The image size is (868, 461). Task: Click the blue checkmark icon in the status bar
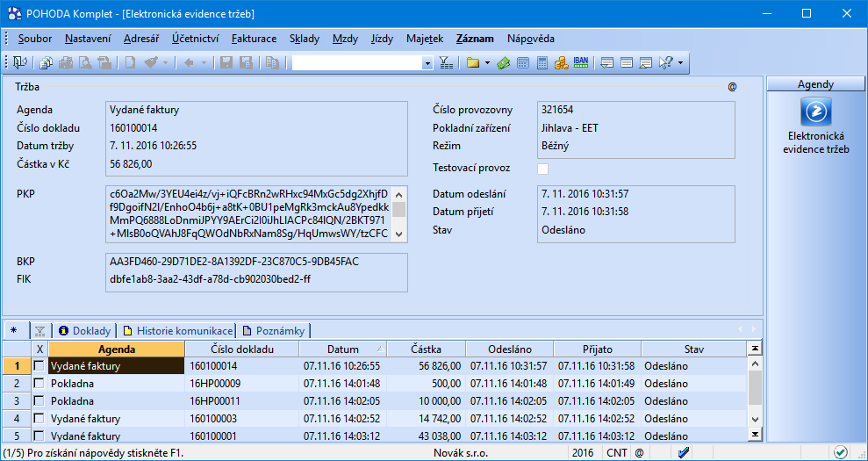[x=683, y=452]
